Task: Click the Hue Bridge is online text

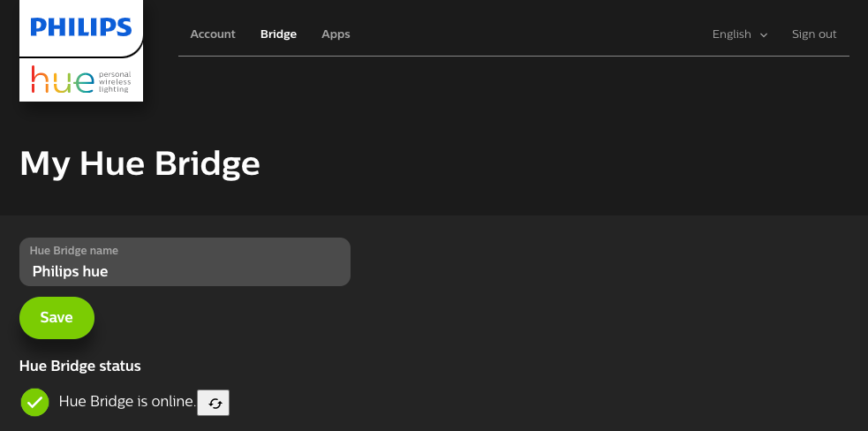Action: [x=127, y=401]
